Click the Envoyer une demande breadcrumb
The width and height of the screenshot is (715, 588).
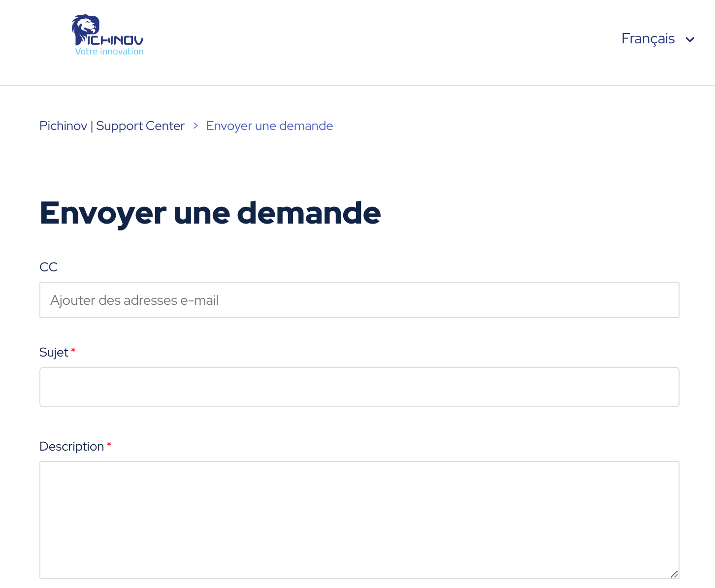tap(269, 126)
